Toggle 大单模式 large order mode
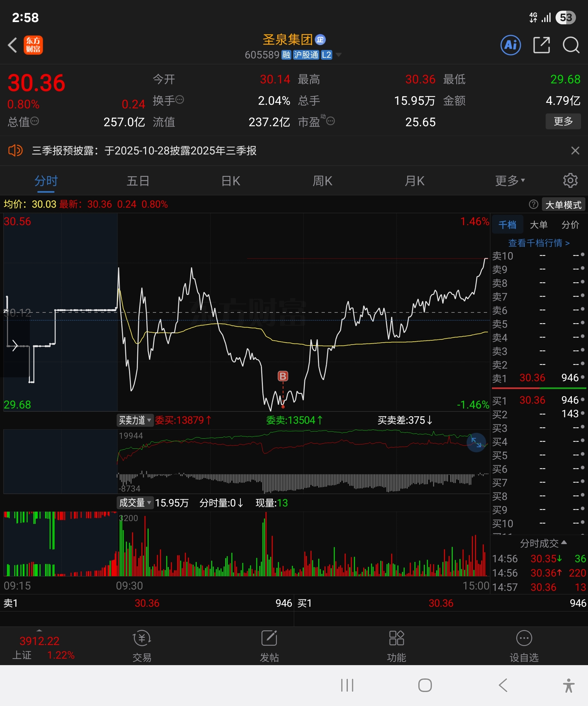This screenshot has height=706, width=588. click(x=563, y=205)
